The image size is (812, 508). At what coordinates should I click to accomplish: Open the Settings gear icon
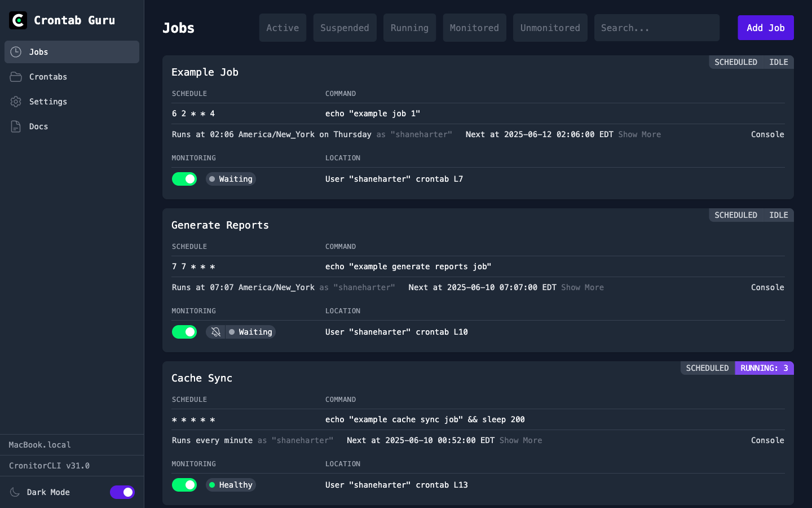pos(16,102)
